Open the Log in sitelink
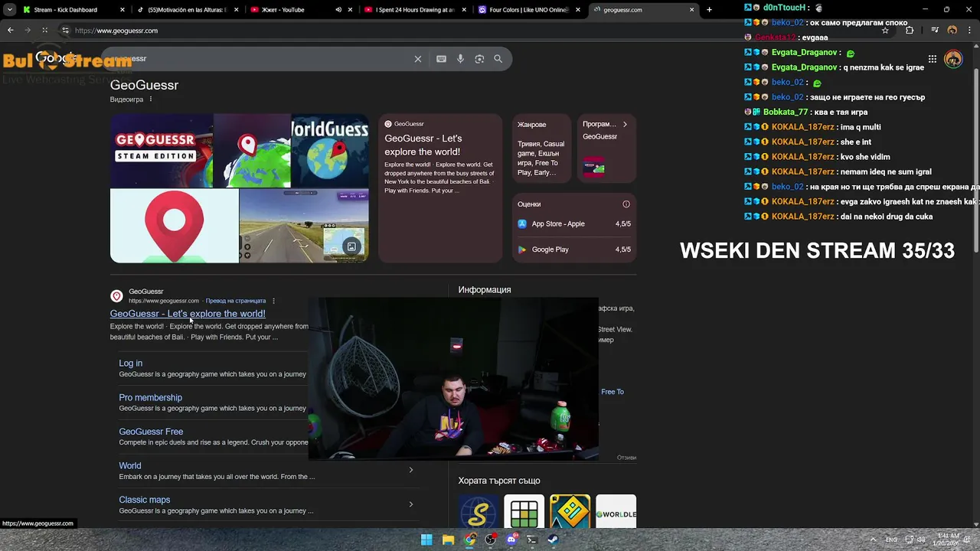The width and height of the screenshot is (980, 551). pos(131,364)
